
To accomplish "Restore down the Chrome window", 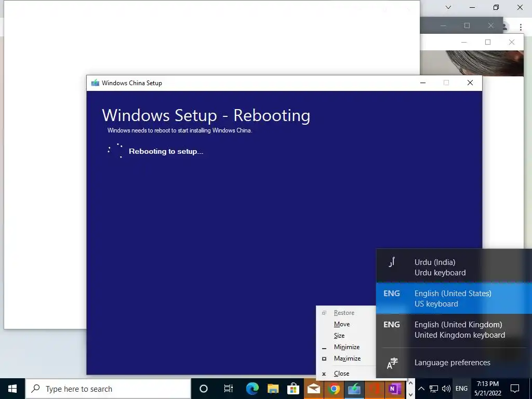I will tap(496, 7).
